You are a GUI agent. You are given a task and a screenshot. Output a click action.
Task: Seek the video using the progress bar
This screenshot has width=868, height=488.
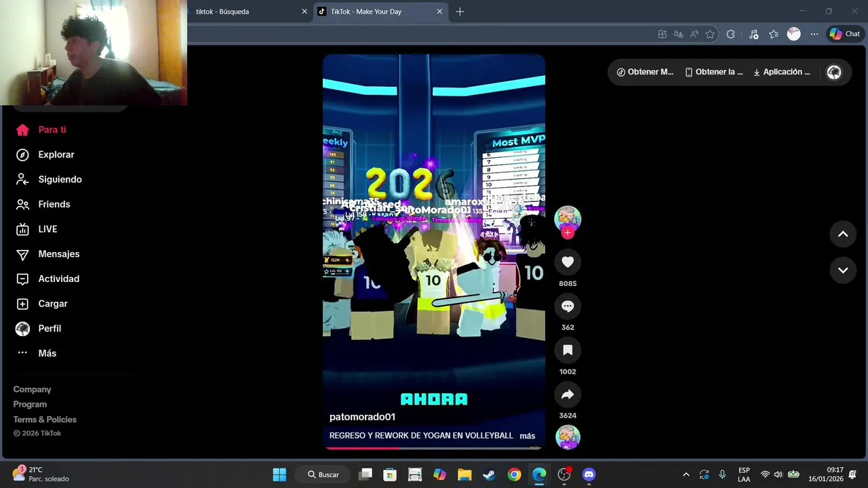click(x=434, y=447)
